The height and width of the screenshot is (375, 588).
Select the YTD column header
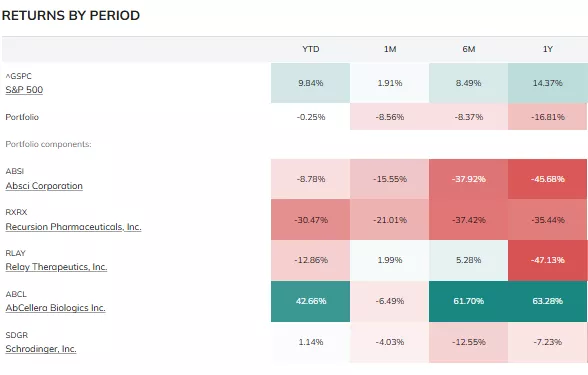click(310, 49)
